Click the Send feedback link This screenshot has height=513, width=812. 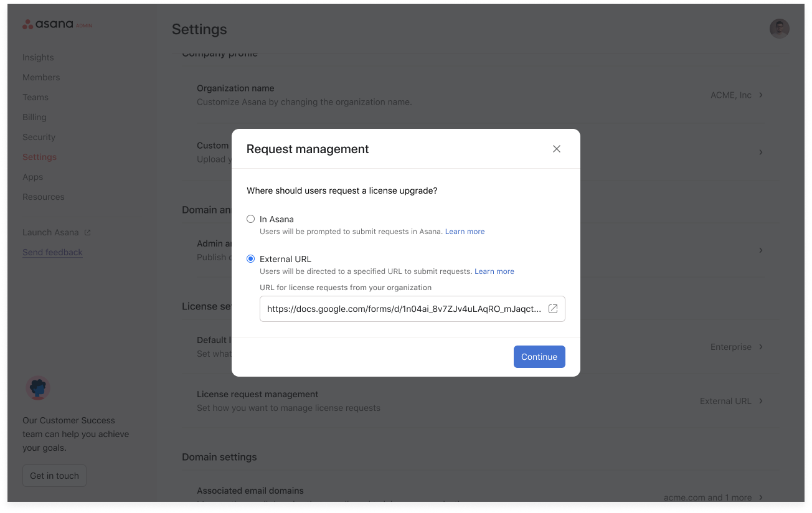(x=52, y=252)
